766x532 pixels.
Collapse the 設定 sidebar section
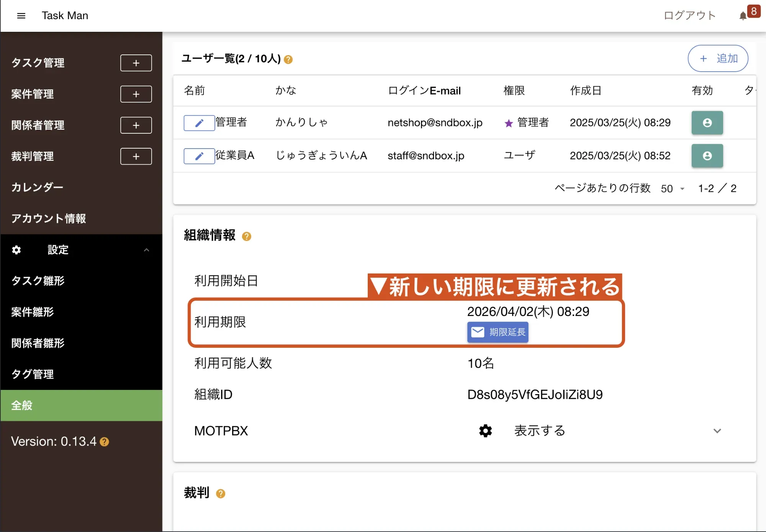(146, 250)
